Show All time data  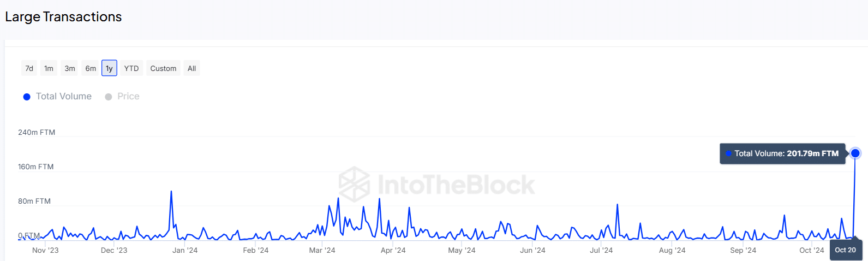191,68
